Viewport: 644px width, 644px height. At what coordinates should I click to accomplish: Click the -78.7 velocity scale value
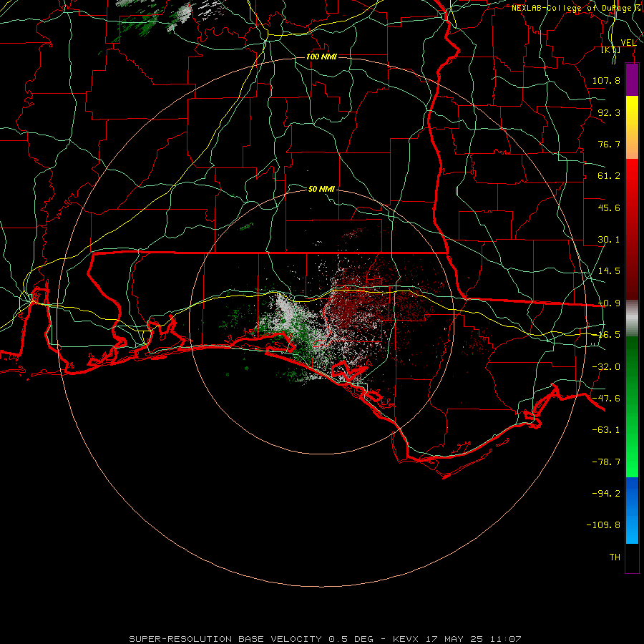click(x=606, y=462)
